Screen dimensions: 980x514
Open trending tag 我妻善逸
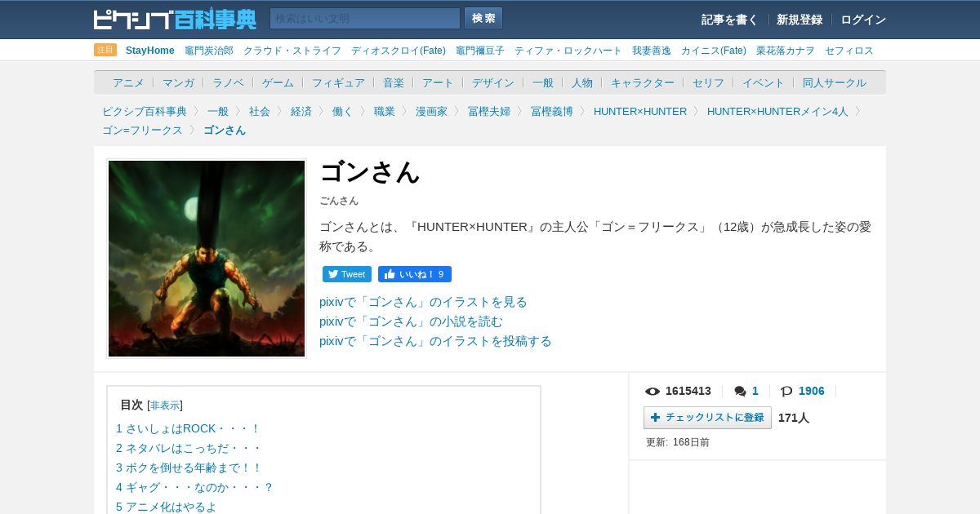click(652, 51)
